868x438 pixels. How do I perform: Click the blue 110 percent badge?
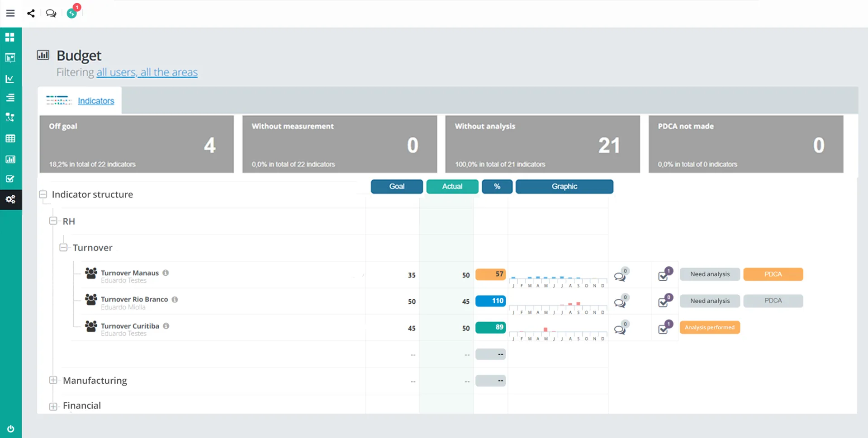(x=490, y=301)
